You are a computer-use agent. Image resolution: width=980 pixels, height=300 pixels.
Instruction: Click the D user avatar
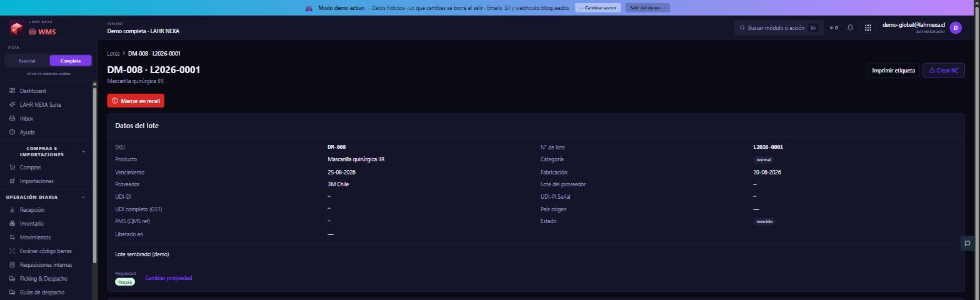[x=955, y=27]
